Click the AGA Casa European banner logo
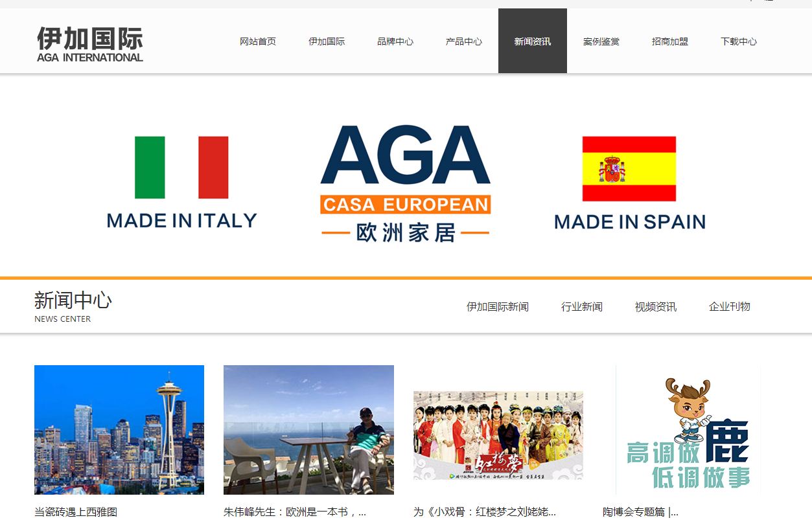This screenshot has height=529, width=812. tap(406, 183)
